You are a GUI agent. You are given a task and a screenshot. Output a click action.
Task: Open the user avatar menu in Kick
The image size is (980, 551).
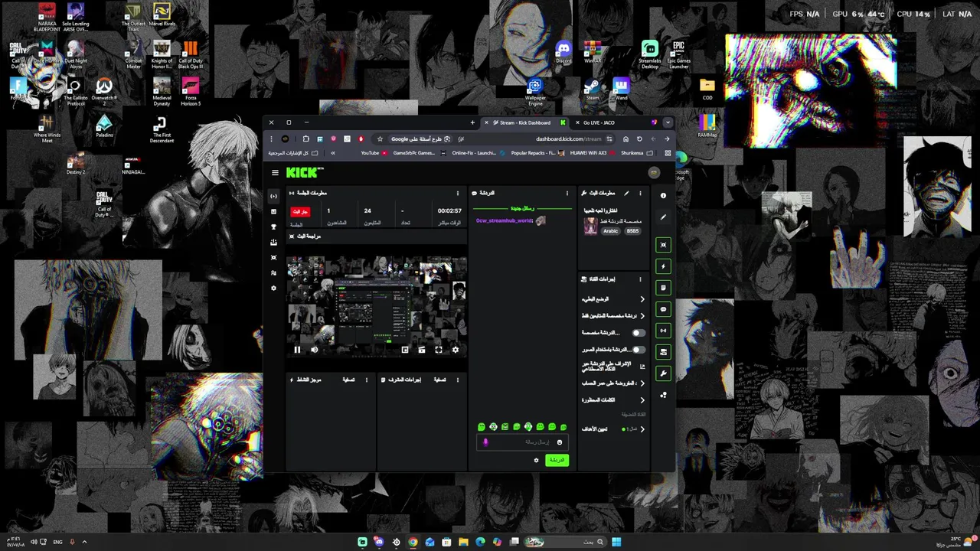pos(654,173)
